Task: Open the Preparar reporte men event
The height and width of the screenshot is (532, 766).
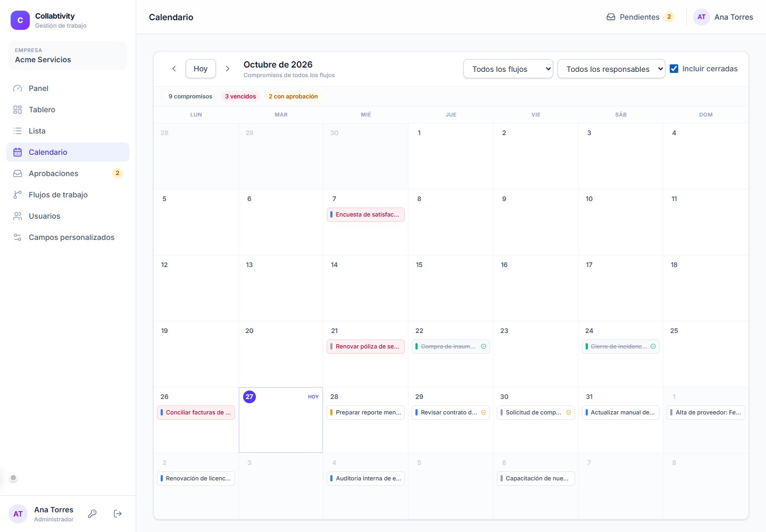Action: tap(365, 412)
